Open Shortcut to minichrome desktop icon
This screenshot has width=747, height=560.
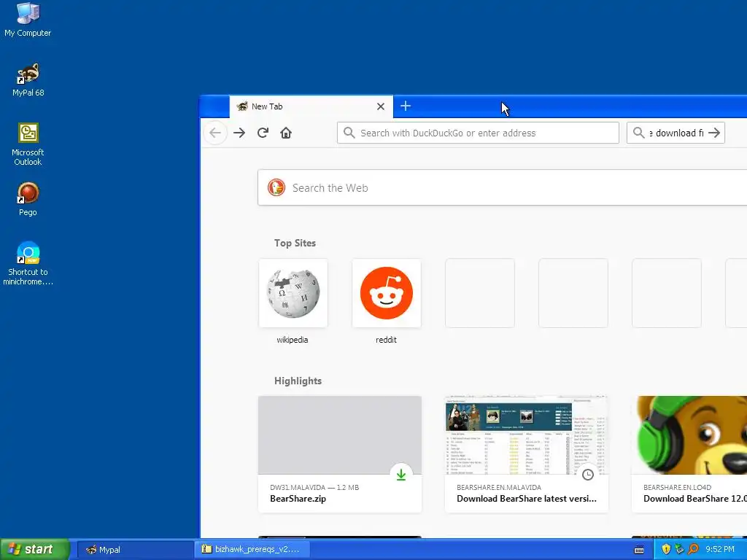point(28,263)
